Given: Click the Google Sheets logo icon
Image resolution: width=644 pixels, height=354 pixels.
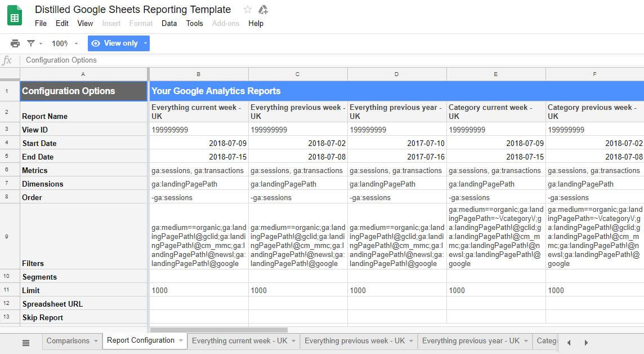Looking at the screenshot, I should pos(14,15).
